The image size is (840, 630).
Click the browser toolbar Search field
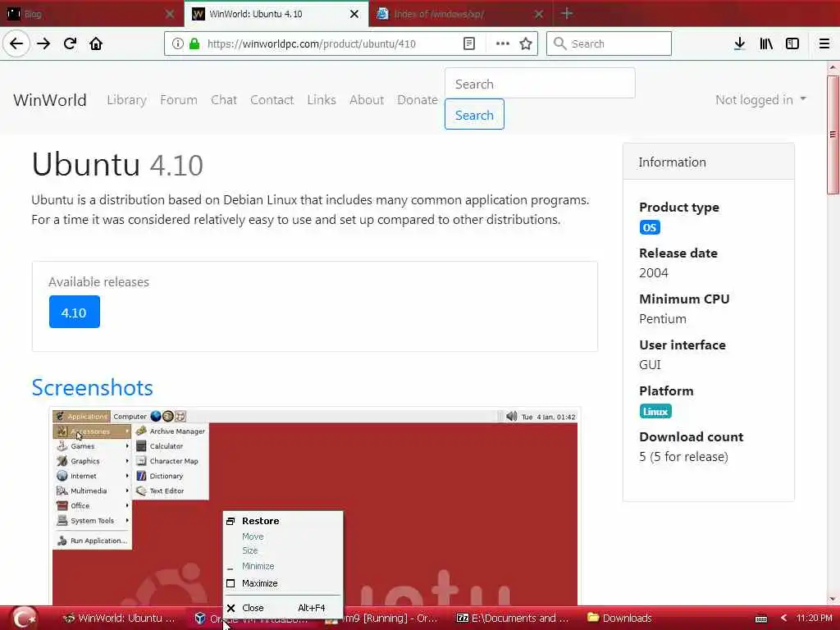(x=609, y=43)
